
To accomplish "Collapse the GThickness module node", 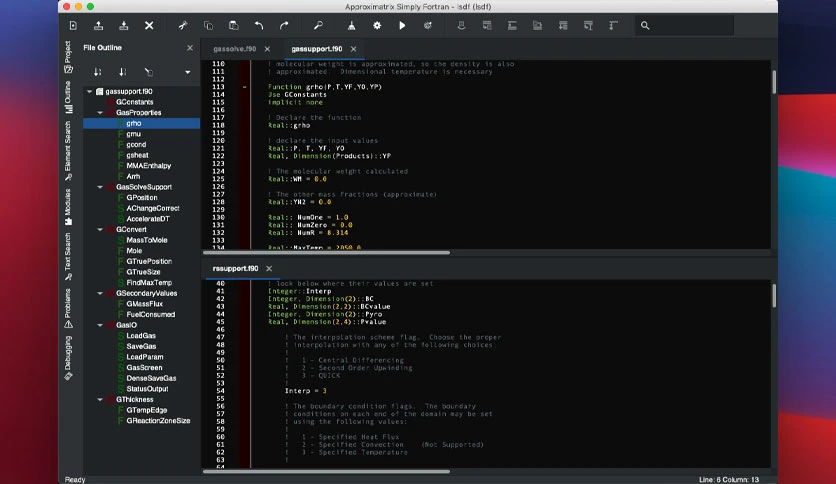I will [100, 400].
